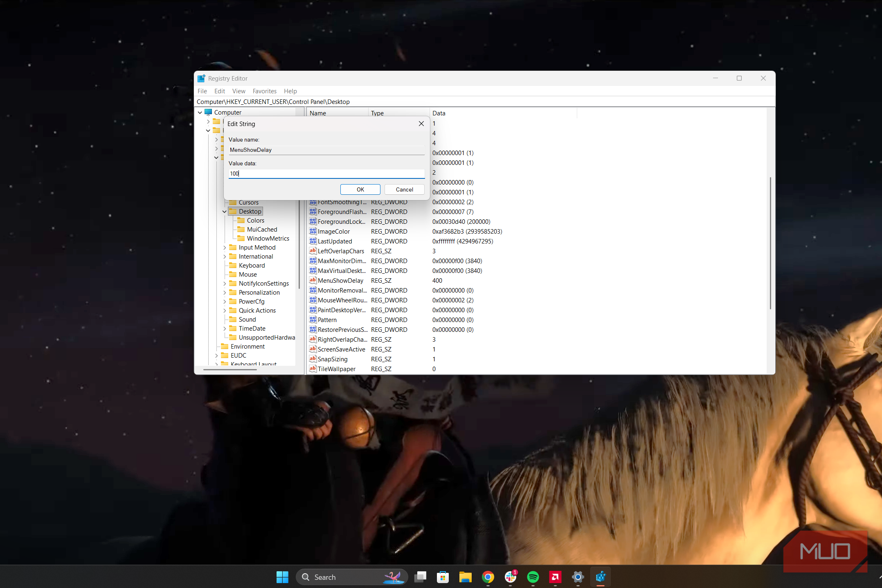The width and height of the screenshot is (882, 588).
Task: Open the File Explorer taskbar icon
Action: click(x=465, y=577)
